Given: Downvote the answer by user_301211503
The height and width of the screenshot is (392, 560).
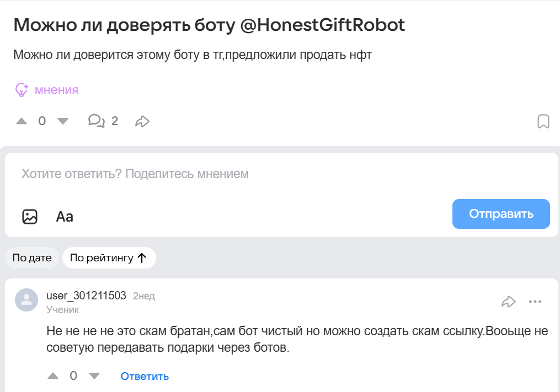Looking at the screenshot, I should click(94, 376).
